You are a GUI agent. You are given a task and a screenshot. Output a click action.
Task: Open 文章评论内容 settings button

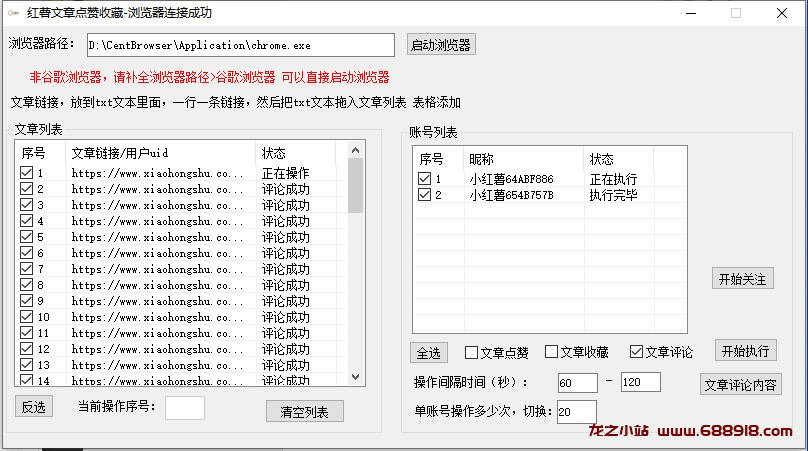740,385
